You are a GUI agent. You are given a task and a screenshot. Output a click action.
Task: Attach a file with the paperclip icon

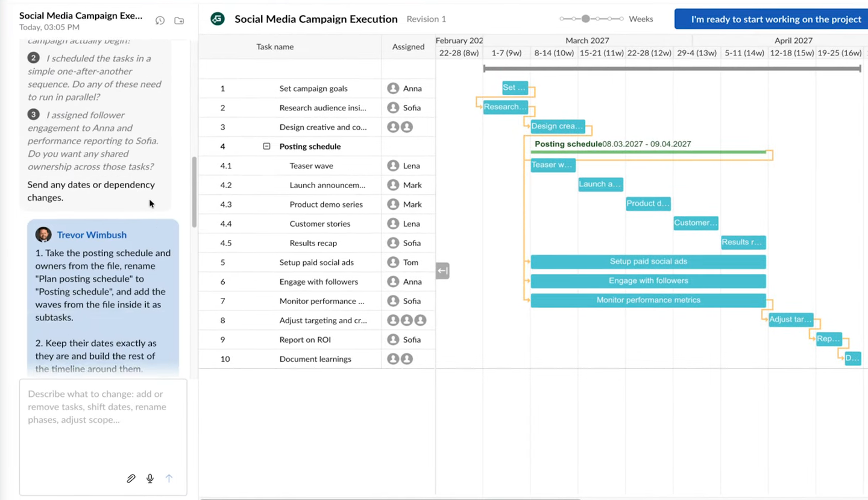131,479
